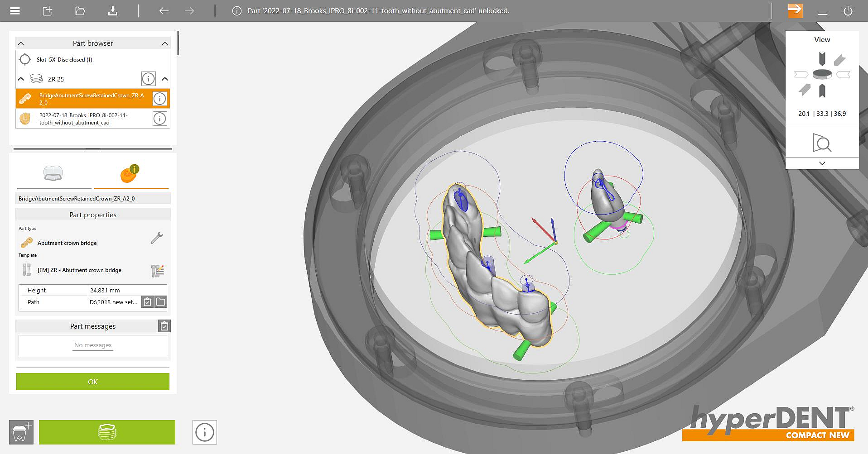The width and height of the screenshot is (868, 454).
Task: Switch to the orange part properties tab
Action: [x=131, y=174]
